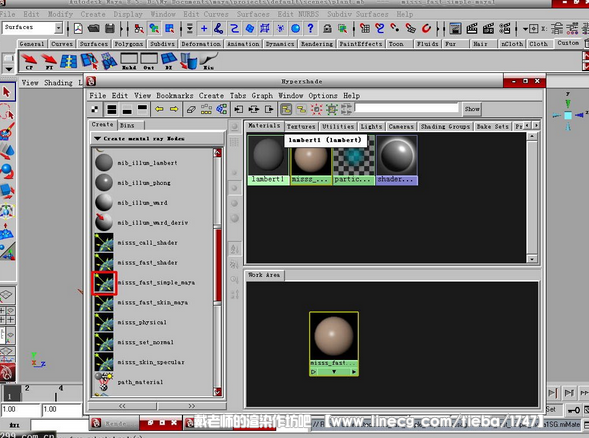Screen dimensions: 589x438
Task: Select the arrow selection tool in toolbox
Action: point(7,92)
